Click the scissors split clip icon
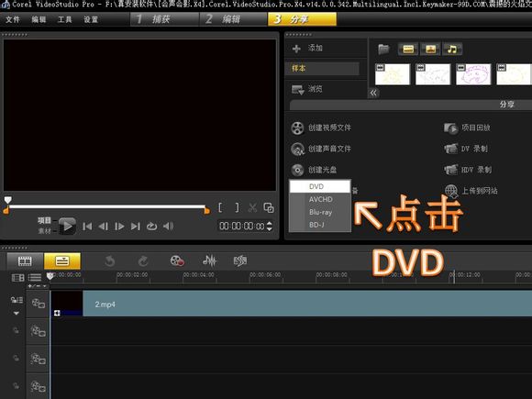Viewport: 532px width, 399px height. pos(252,207)
